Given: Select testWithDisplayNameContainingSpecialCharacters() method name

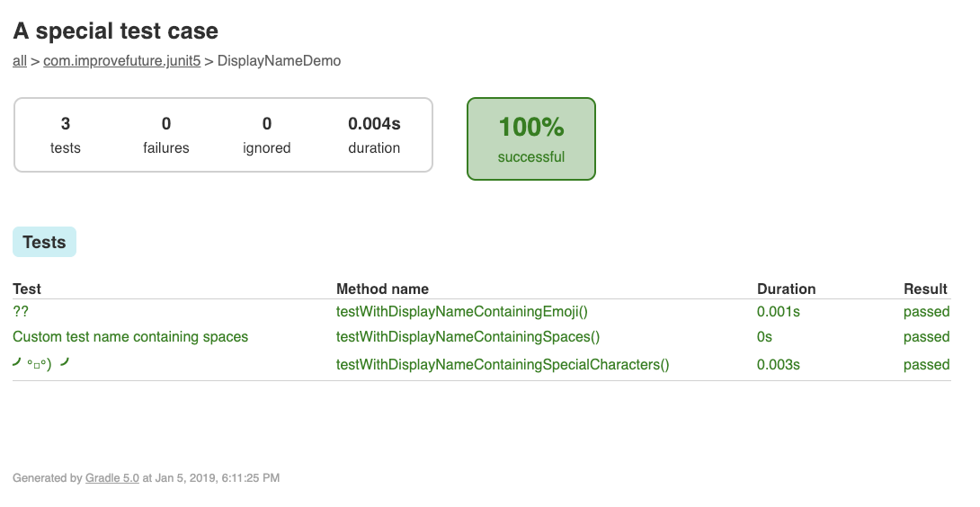Looking at the screenshot, I should click(x=503, y=365).
